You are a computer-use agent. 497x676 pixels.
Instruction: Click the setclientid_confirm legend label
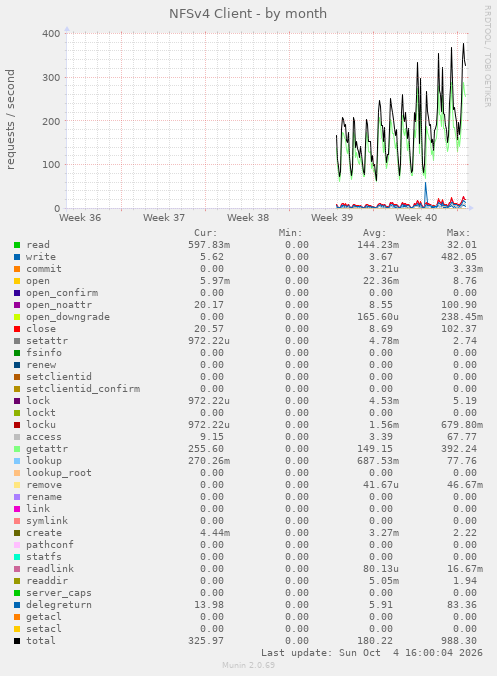coord(83,389)
